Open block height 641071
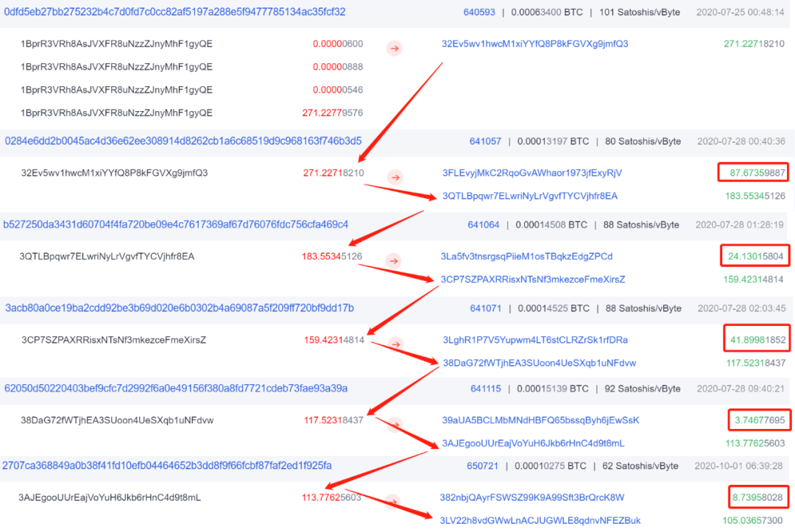Viewport: 795px width, 532px height. tap(486, 308)
